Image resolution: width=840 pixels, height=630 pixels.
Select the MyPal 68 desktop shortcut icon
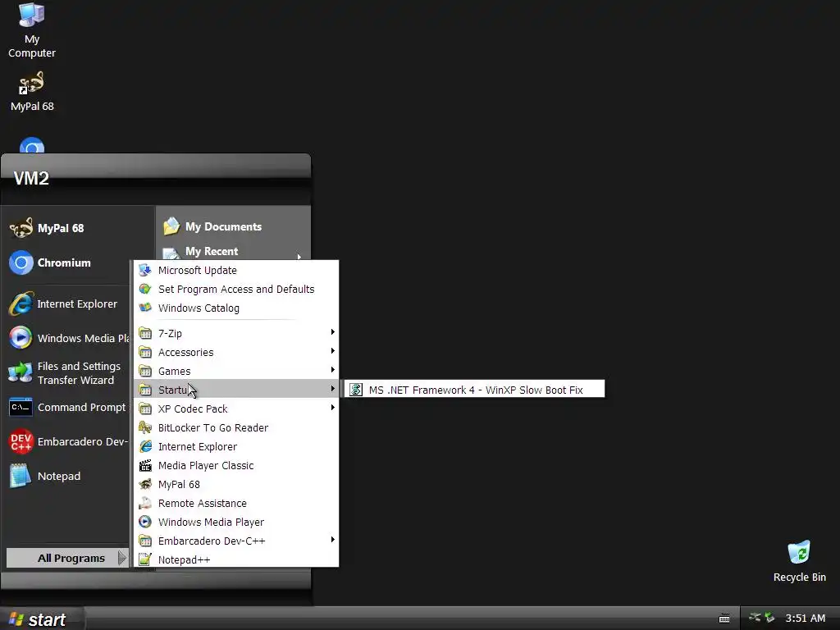tap(32, 91)
